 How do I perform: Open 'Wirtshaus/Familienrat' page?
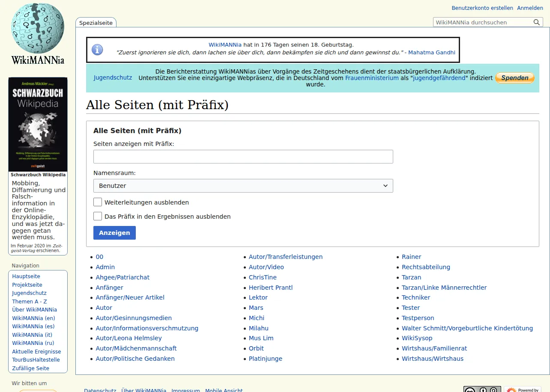coord(434,348)
